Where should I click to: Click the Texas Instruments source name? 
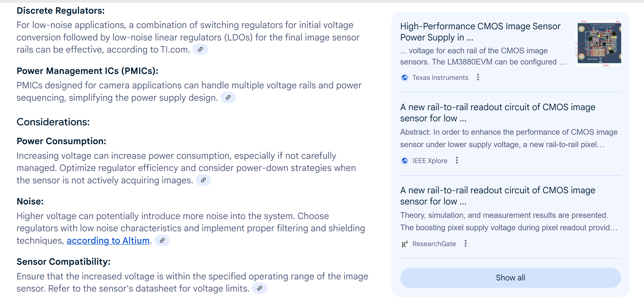(440, 78)
